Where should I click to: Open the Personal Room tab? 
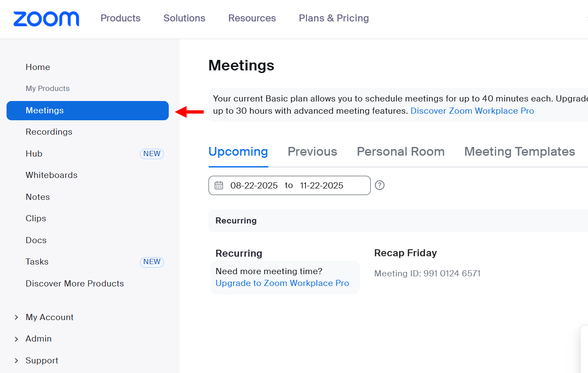(x=400, y=151)
